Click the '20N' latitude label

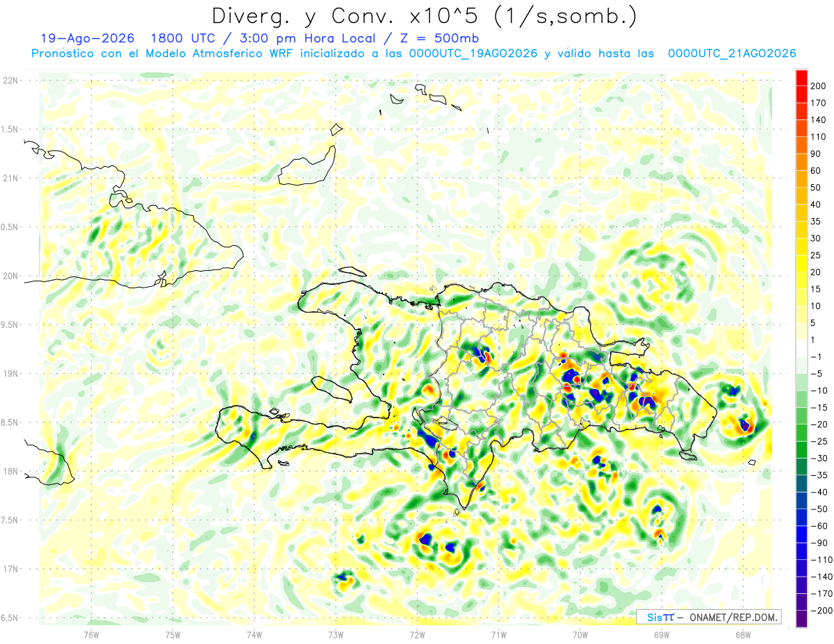[x=10, y=276]
